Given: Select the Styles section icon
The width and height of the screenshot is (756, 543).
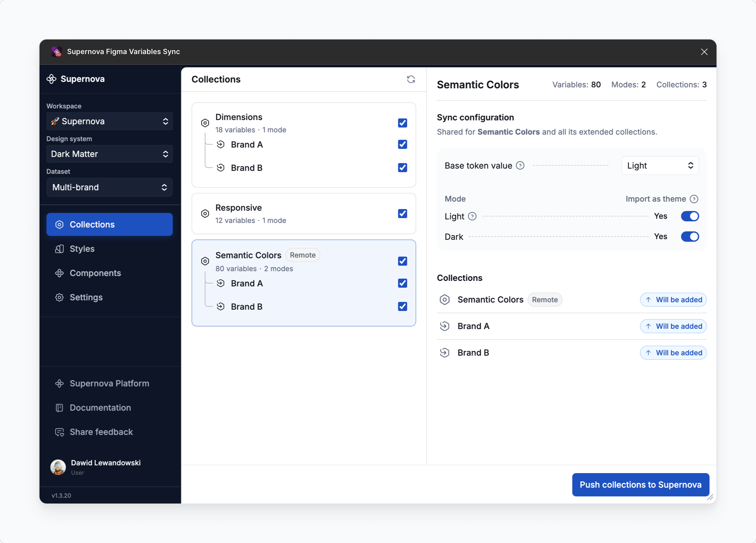Looking at the screenshot, I should pyautogui.click(x=59, y=249).
